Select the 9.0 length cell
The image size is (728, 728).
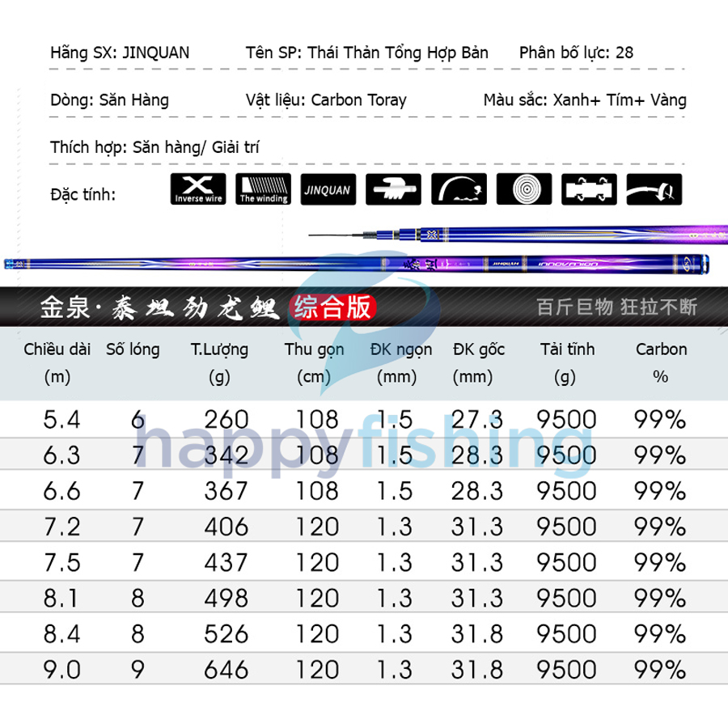(x=61, y=670)
